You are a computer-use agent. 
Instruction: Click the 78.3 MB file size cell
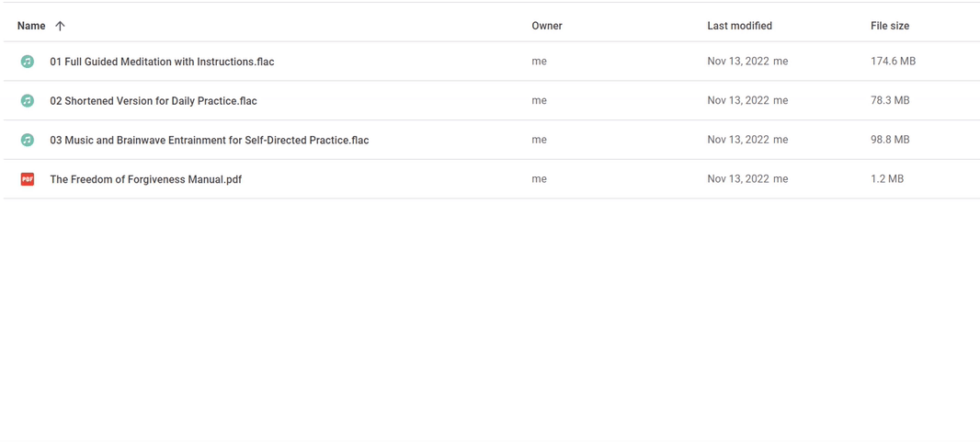point(890,100)
